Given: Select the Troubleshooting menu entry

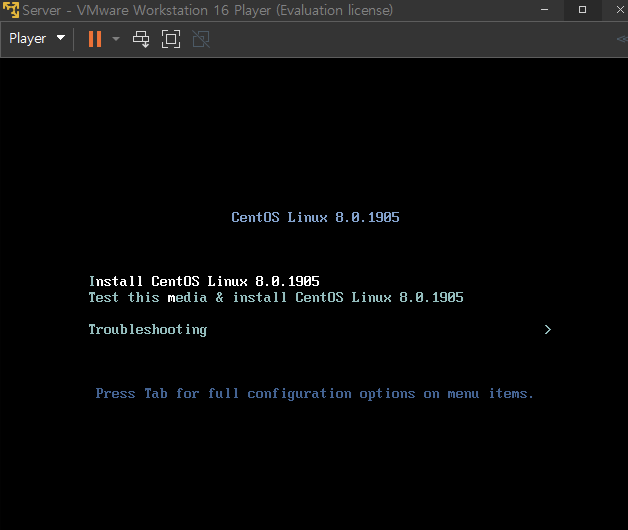Looking at the screenshot, I should 148,330.
